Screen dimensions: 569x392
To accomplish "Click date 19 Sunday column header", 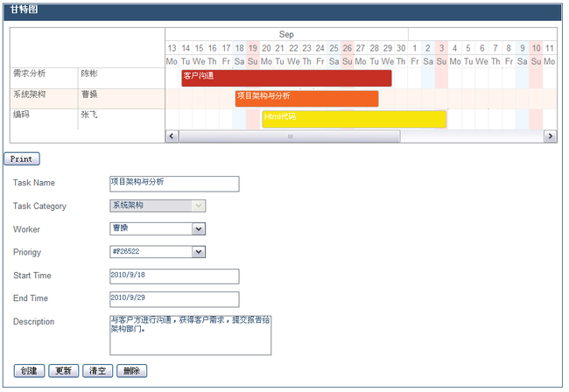I will (253, 48).
